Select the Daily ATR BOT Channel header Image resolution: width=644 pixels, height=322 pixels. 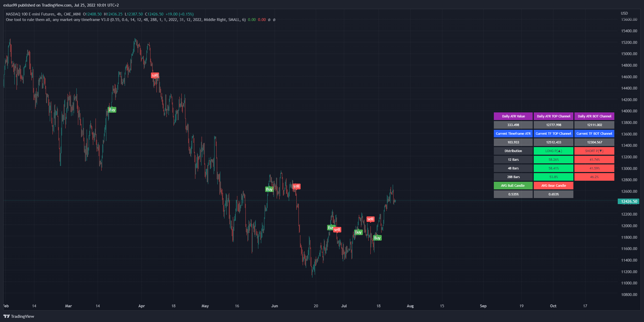tap(594, 116)
